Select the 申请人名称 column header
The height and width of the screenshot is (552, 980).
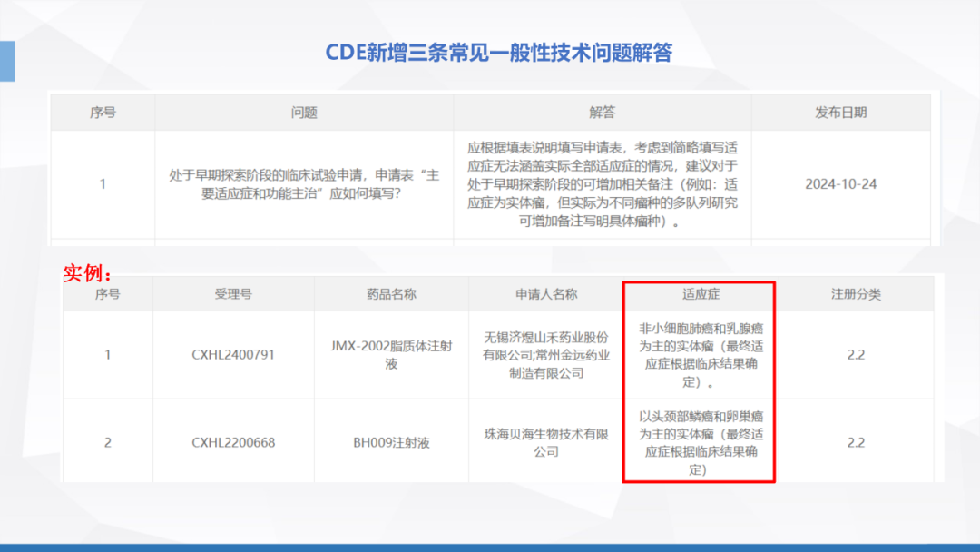coord(545,294)
